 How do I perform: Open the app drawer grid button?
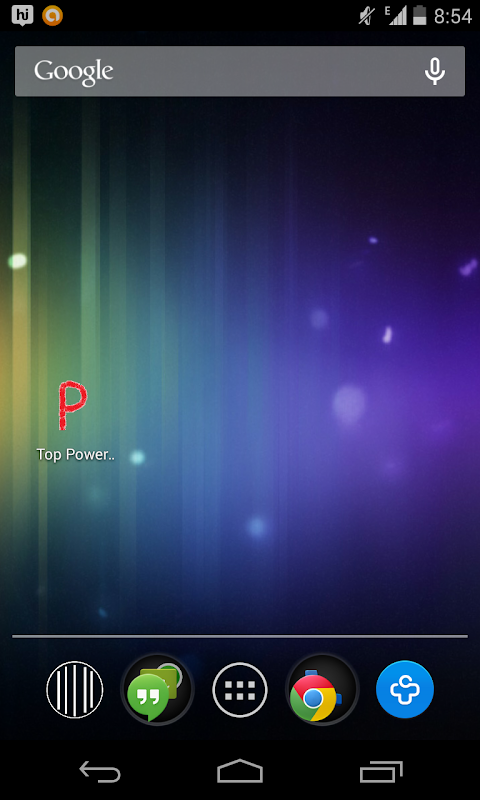coord(240,690)
